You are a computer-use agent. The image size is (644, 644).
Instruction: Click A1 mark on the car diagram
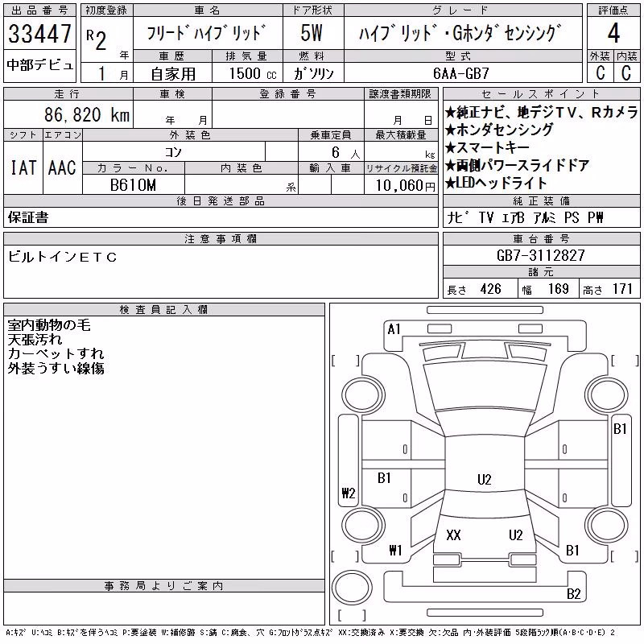pos(394,329)
